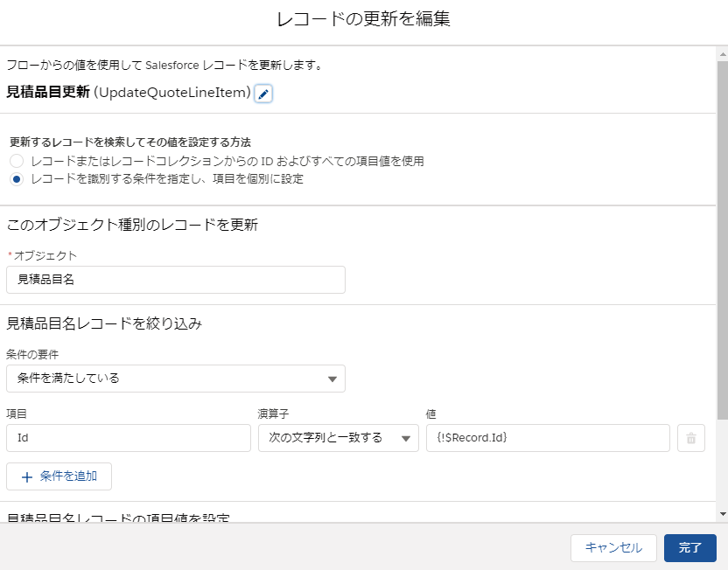This screenshot has height=570, width=728.
Task: Click the label 更新するレコードを検索してその値を設定する方法
Action: pos(130,142)
